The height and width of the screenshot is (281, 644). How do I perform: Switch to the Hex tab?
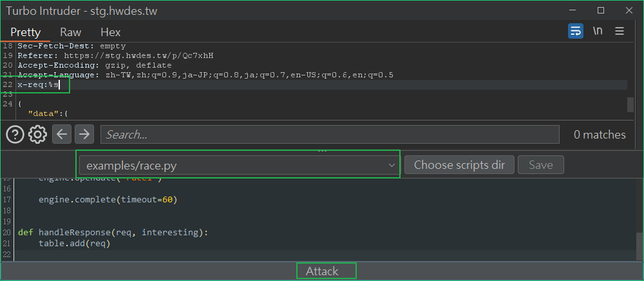pyautogui.click(x=111, y=32)
